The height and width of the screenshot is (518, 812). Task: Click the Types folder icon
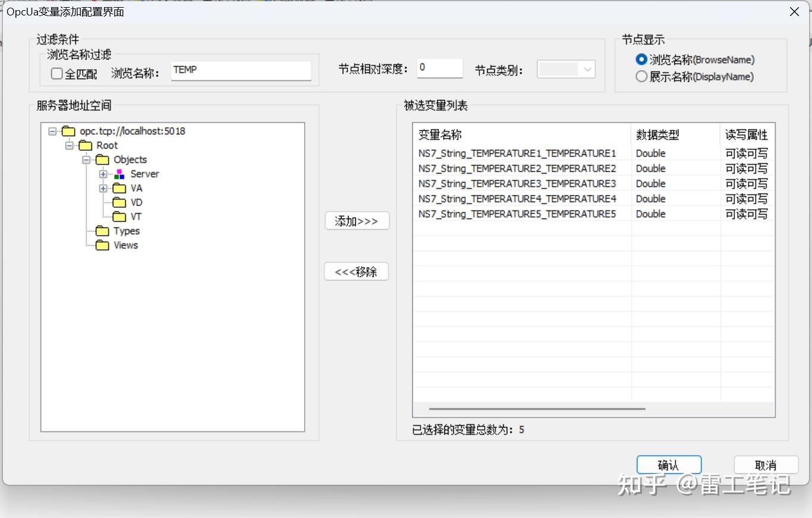point(102,231)
